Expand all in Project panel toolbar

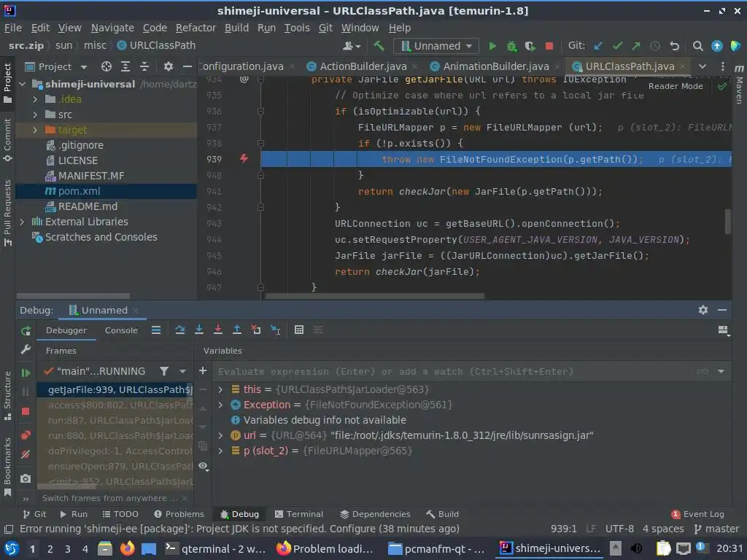125,66
